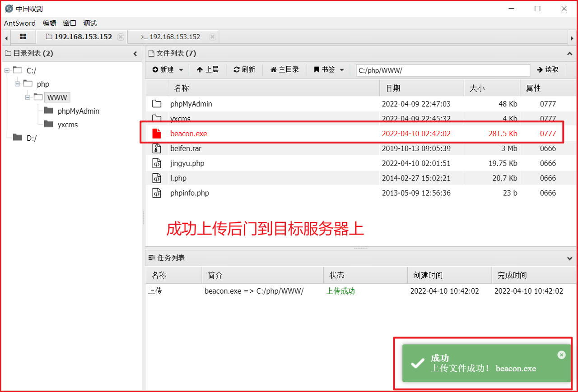Click the beacon.exe red file icon

coord(156,134)
